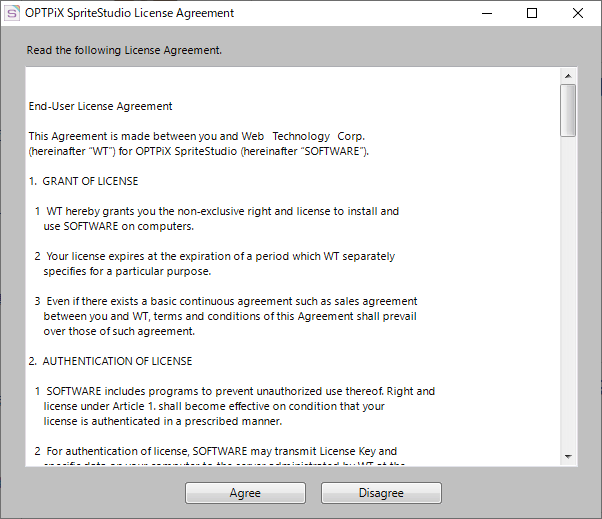Click the '2. AUTHENTICATION OF LICENSE' heading

tap(110, 361)
